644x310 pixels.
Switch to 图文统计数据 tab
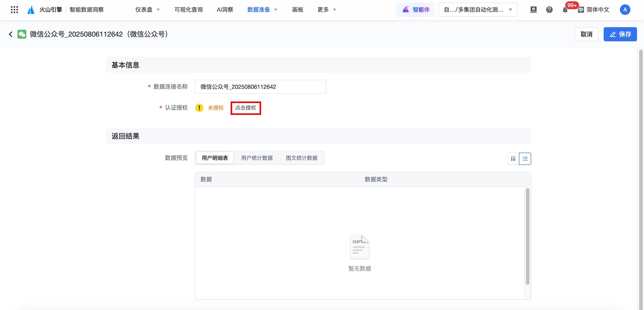(x=301, y=158)
